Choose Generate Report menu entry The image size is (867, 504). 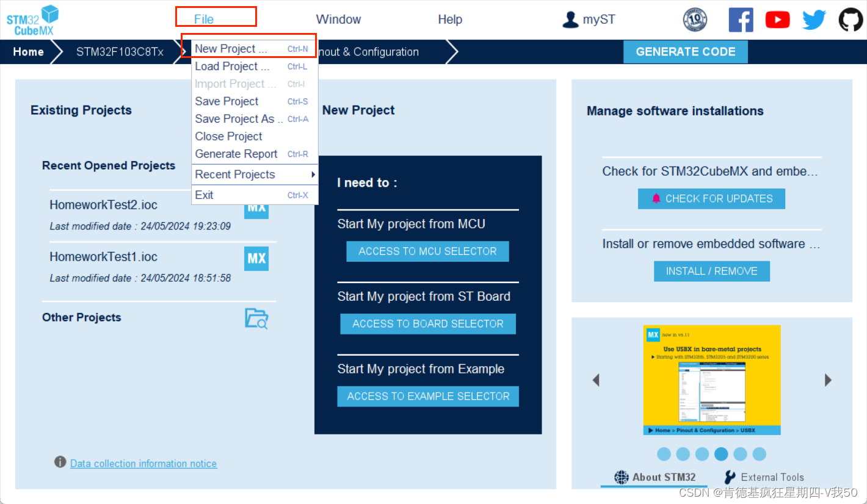click(255, 154)
